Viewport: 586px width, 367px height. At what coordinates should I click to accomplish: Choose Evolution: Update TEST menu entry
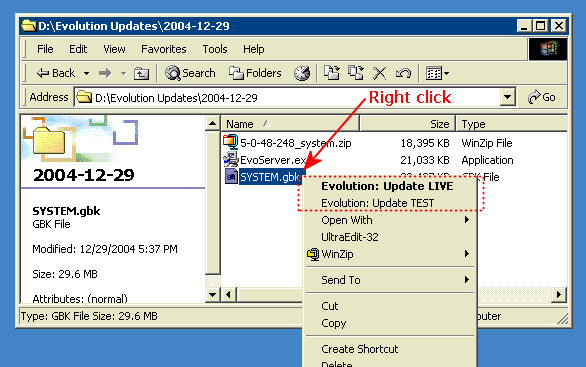tap(377, 203)
